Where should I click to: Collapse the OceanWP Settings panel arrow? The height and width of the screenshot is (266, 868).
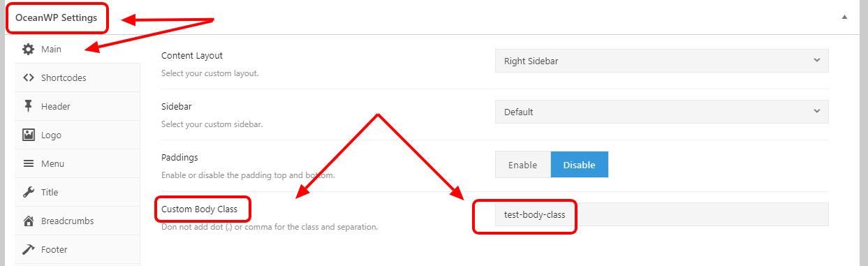pos(844,17)
